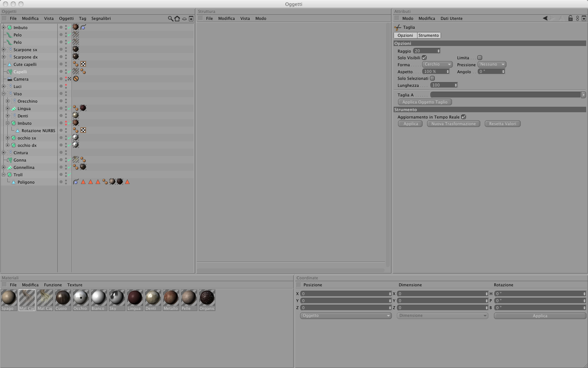Click the Taglia scissors tool icon
Viewport: 588px width, 368px height.
(x=398, y=28)
